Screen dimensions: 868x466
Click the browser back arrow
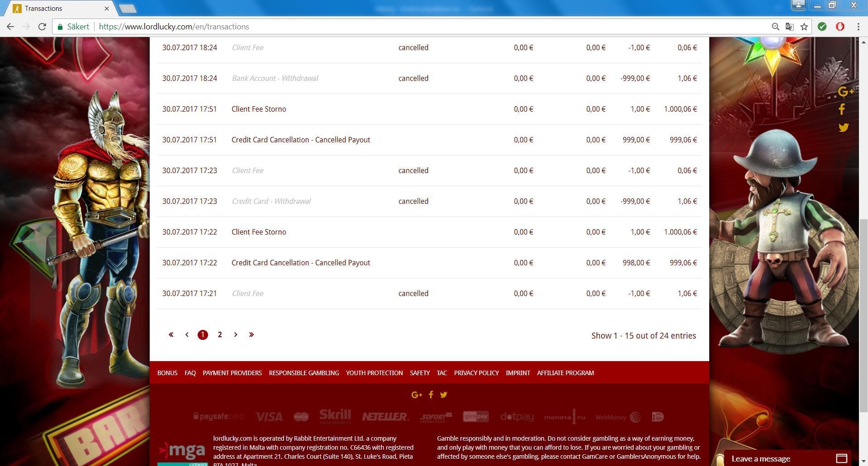point(10,27)
